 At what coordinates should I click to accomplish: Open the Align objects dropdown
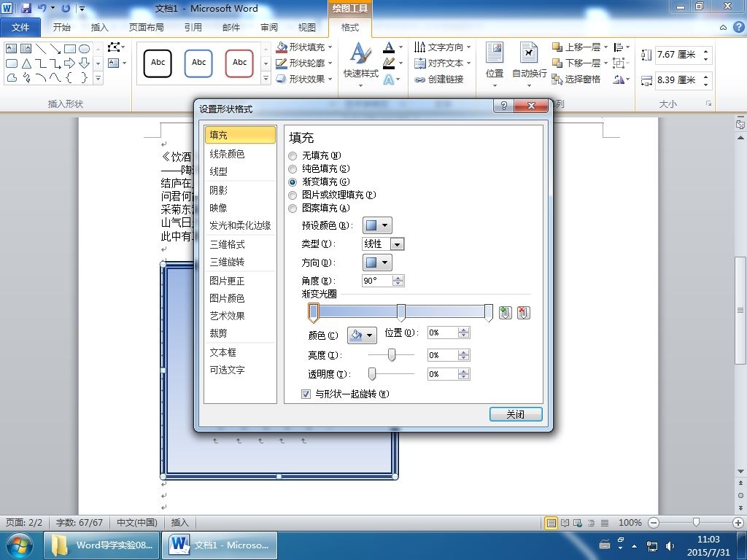pyautogui.click(x=622, y=47)
